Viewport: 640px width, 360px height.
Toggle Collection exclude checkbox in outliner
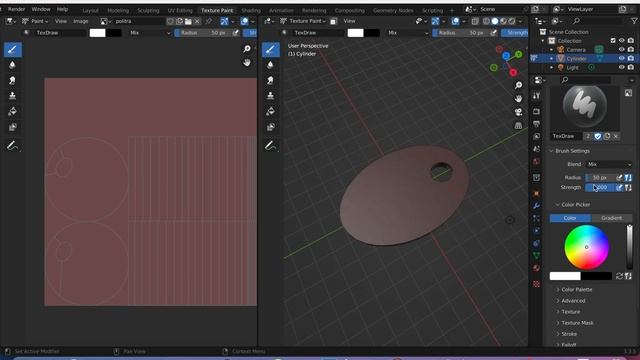click(x=613, y=41)
